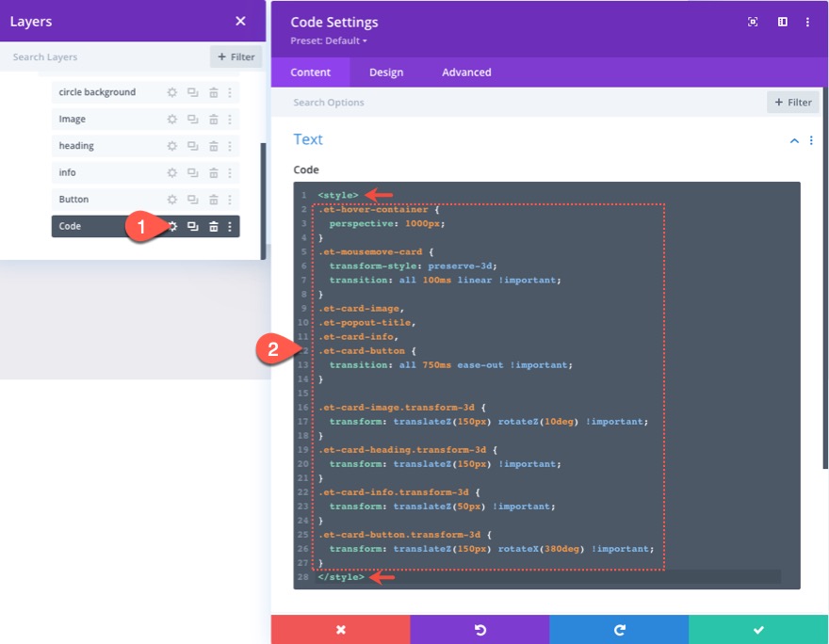This screenshot has height=644, width=829.
Task: Select the Button layer row
Action: (145, 200)
